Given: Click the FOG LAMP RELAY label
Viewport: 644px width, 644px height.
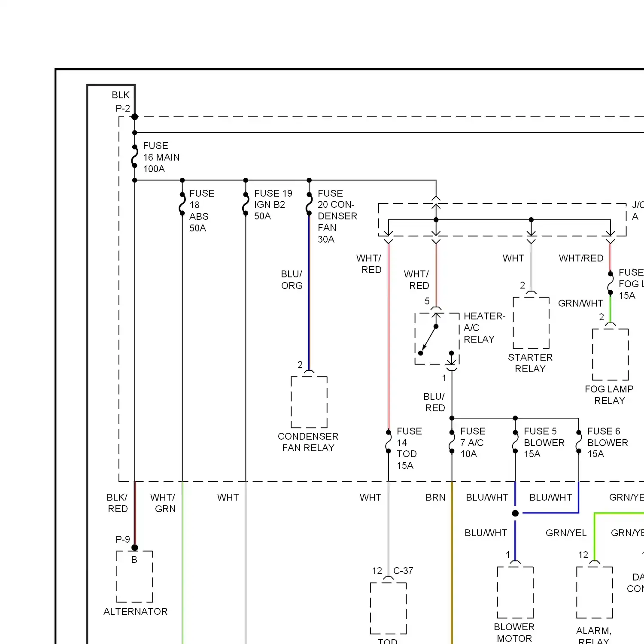Looking at the screenshot, I should tap(609, 395).
